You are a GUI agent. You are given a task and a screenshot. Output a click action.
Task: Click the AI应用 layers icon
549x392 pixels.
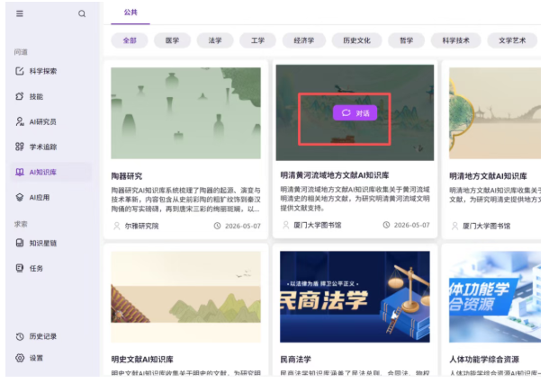pos(20,197)
